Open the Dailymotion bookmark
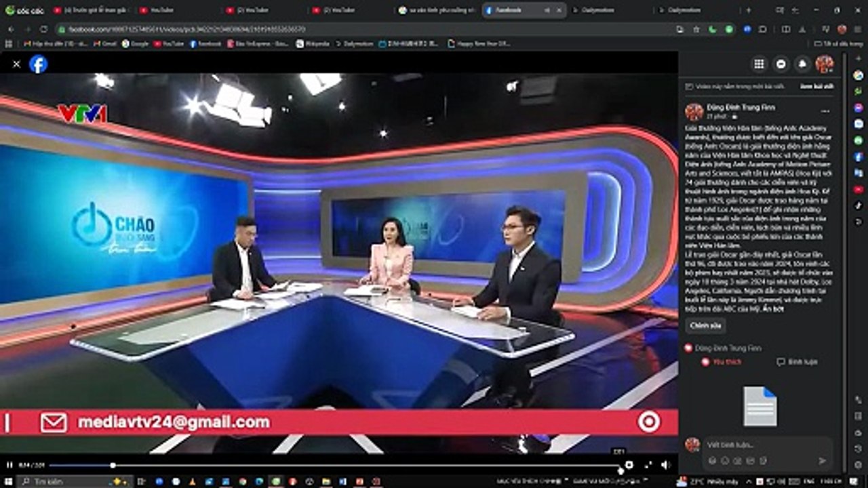The width and height of the screenshot is (868, 488). coord(354,43)
